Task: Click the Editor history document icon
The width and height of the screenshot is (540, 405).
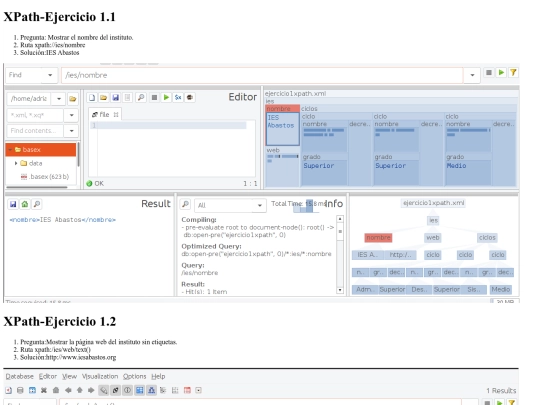Action: 127,97
